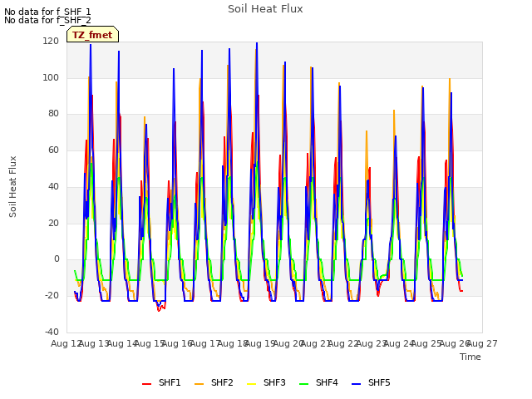Select the red SHF1 legend swatch
This screenshot has width=532, height=399.
pyautogui.click(x=146, y=384)
